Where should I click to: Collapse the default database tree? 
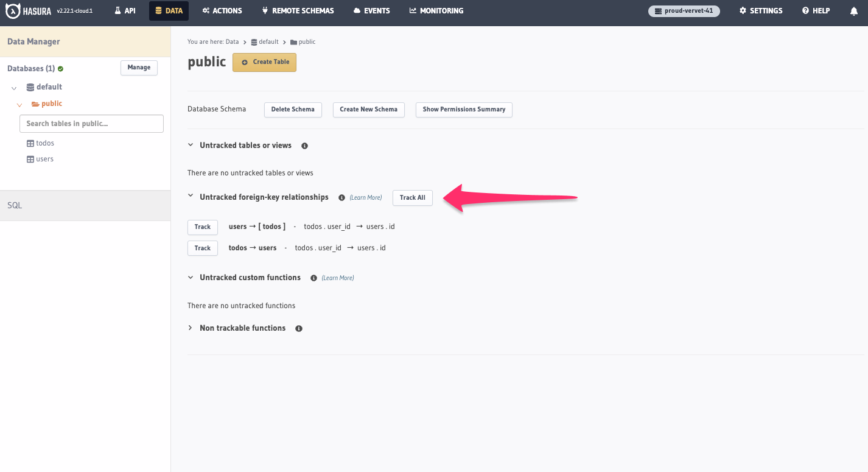point(13,87)
